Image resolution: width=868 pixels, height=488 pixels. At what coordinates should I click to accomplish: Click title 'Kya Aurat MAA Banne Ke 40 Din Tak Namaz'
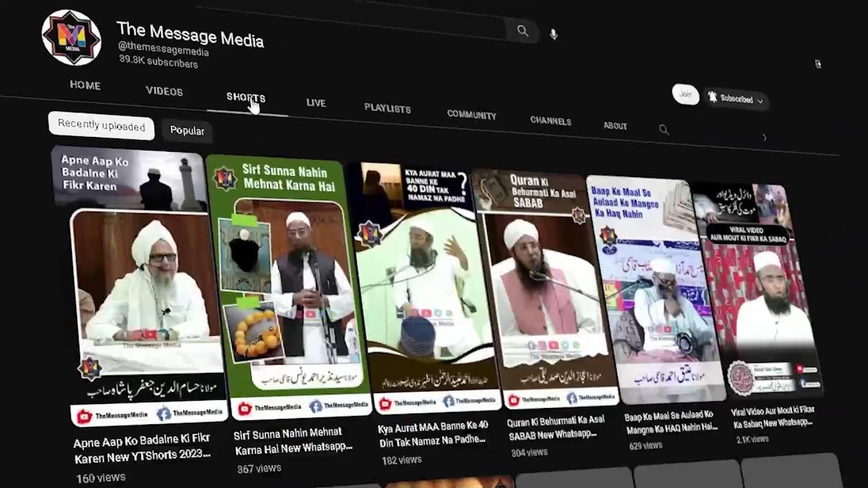(433, 432)
